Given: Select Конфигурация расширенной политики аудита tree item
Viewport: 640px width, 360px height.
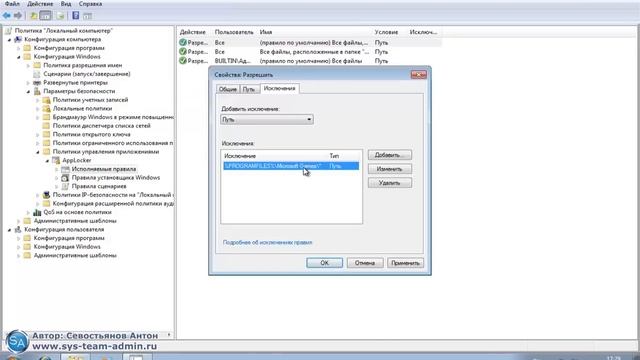Looking at the screenshot, I should (x=113, y=204).
